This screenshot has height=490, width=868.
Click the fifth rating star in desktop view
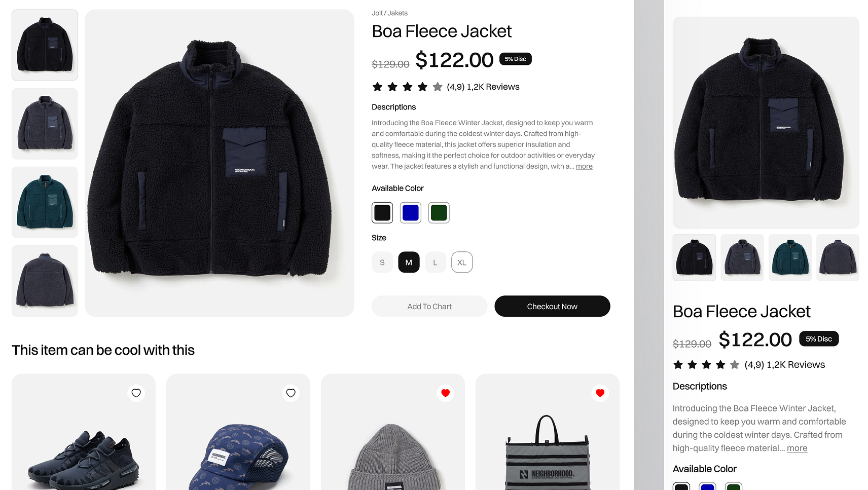[438, 87]
